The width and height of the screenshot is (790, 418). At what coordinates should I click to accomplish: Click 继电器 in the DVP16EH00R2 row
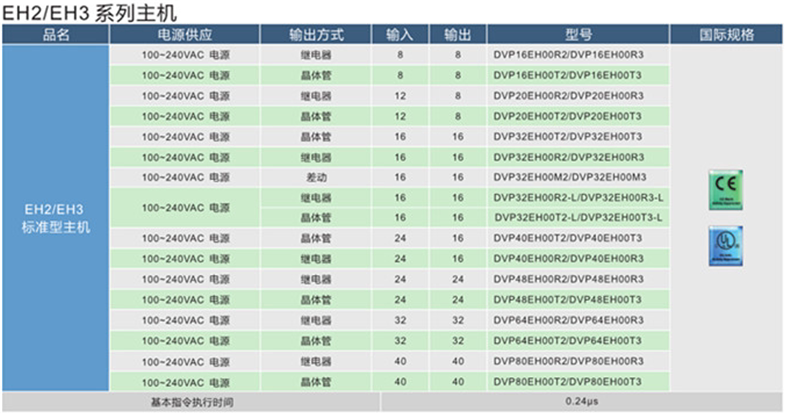pos(316,55)
